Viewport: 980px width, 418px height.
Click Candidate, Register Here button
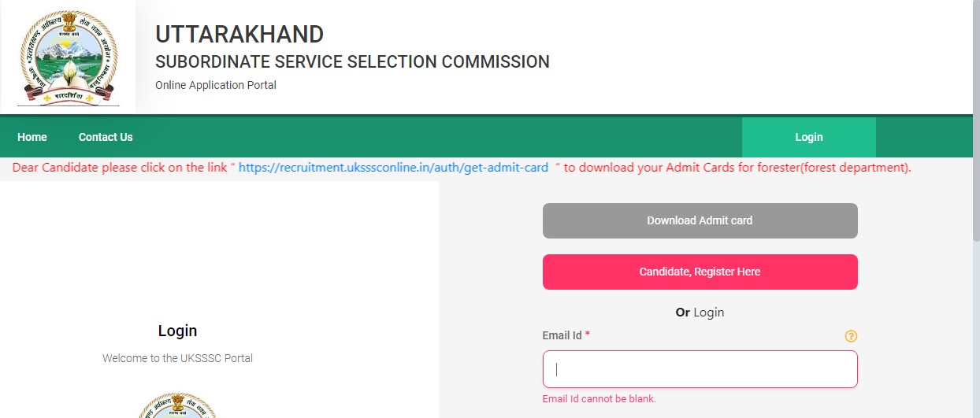click(x=700, y=272)
